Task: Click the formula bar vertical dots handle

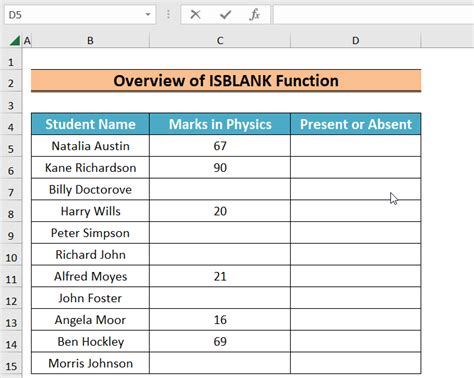Action: pyautogui.click(x=168, y=15)
